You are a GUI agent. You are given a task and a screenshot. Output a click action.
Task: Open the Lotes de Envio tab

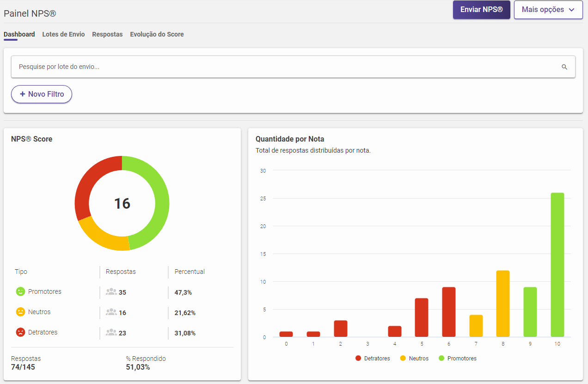[63, 34]
